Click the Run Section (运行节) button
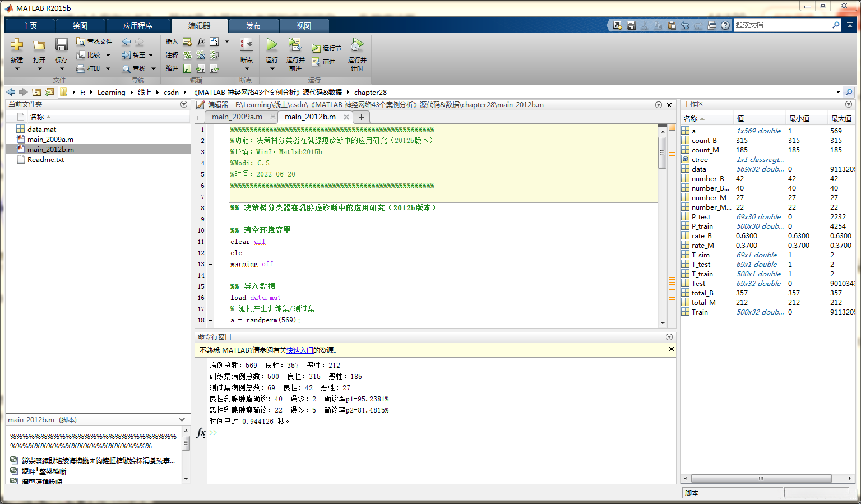This screenshot has width=861, height=504. pos(327,48)
